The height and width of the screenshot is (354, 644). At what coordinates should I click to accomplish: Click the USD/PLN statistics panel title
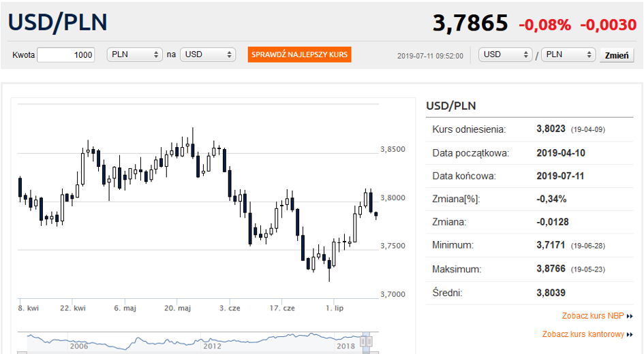pos(450,106)
